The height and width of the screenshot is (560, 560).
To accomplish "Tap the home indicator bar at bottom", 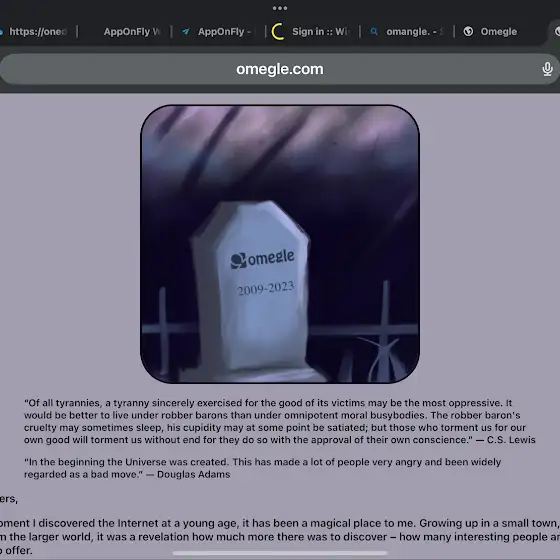I will point(280,553).
